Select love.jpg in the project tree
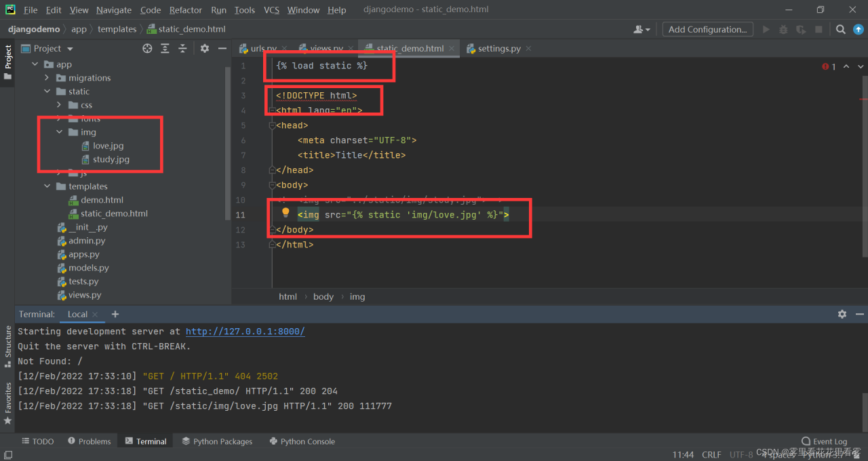This screenshot has width=868, height=461. 108,146
